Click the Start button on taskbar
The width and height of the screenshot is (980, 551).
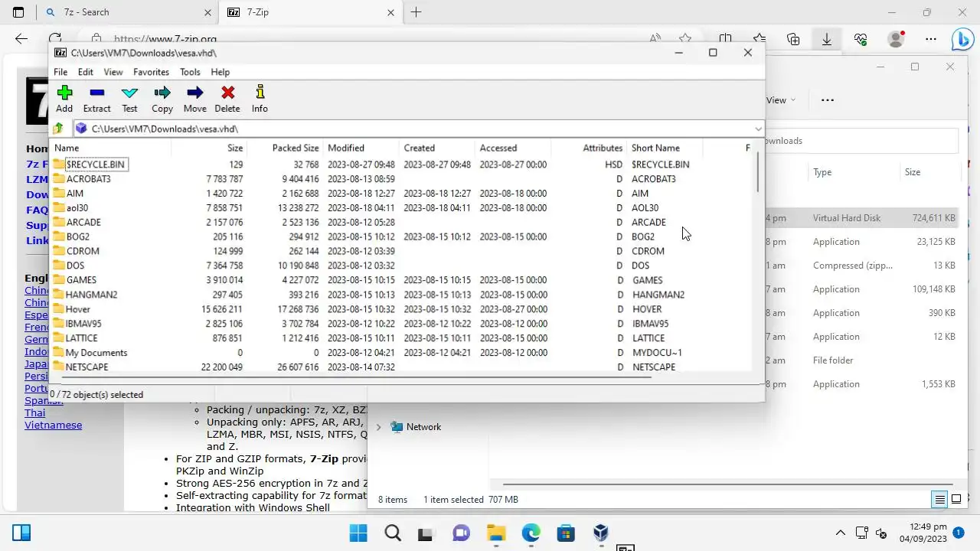[358, 533]
